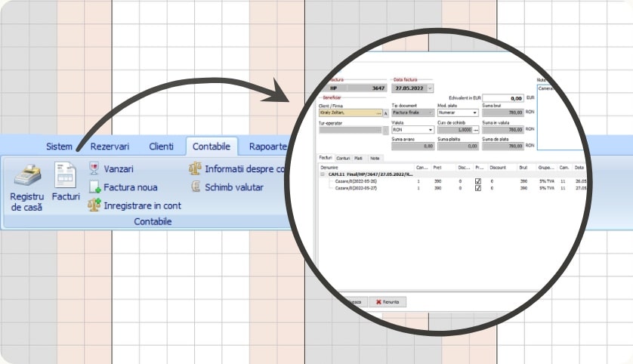Click the Client / Firma browse ellipsis button

click(x=378, y=113)
